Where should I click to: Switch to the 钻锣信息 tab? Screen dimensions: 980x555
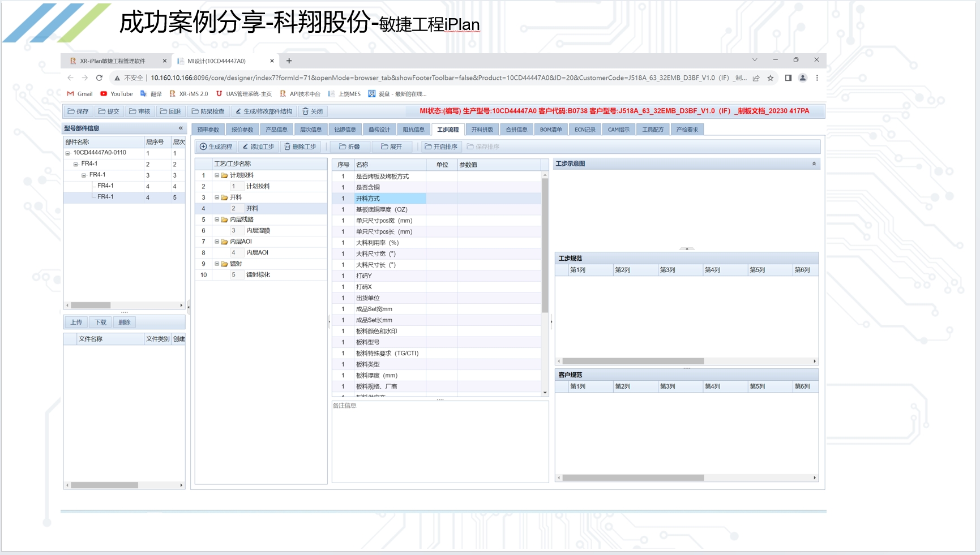(345, 130)
